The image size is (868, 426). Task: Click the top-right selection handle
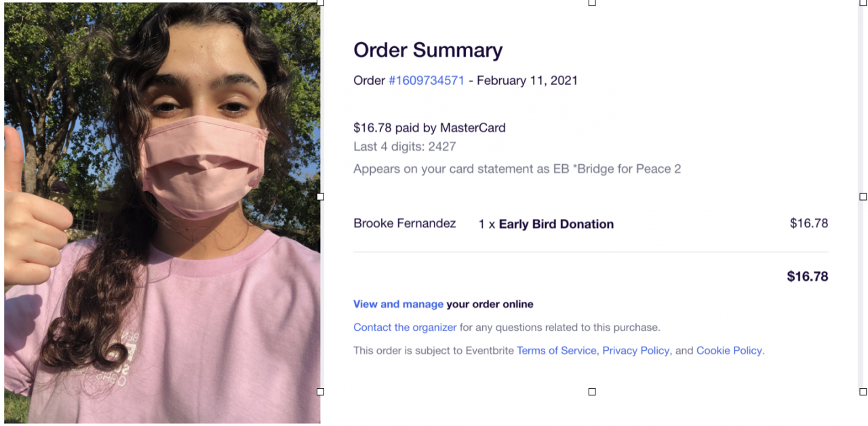(863, 3)
